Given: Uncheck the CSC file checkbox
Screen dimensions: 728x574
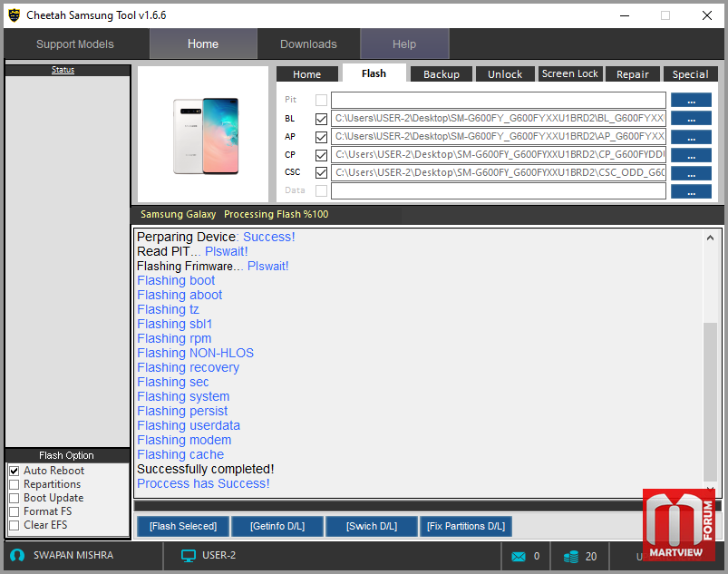Looking at the screenshot, I should coord(321,173).
